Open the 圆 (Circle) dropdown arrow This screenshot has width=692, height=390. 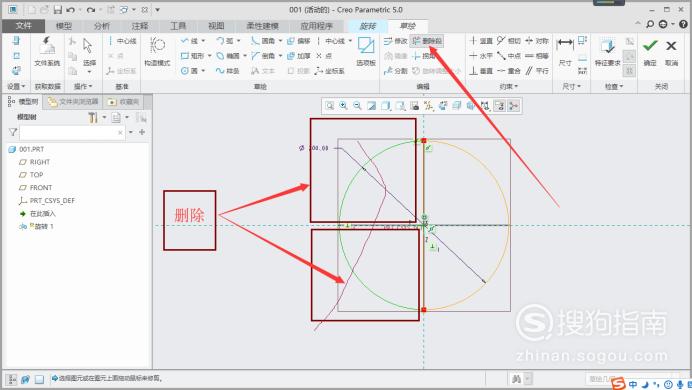click(203, 71)
